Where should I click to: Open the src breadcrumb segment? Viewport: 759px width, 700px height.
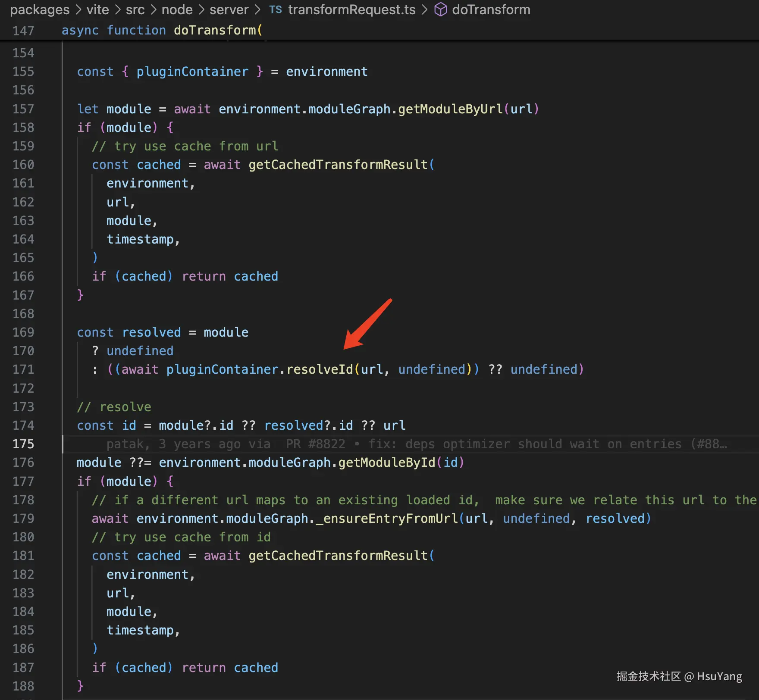click(135, 9)
